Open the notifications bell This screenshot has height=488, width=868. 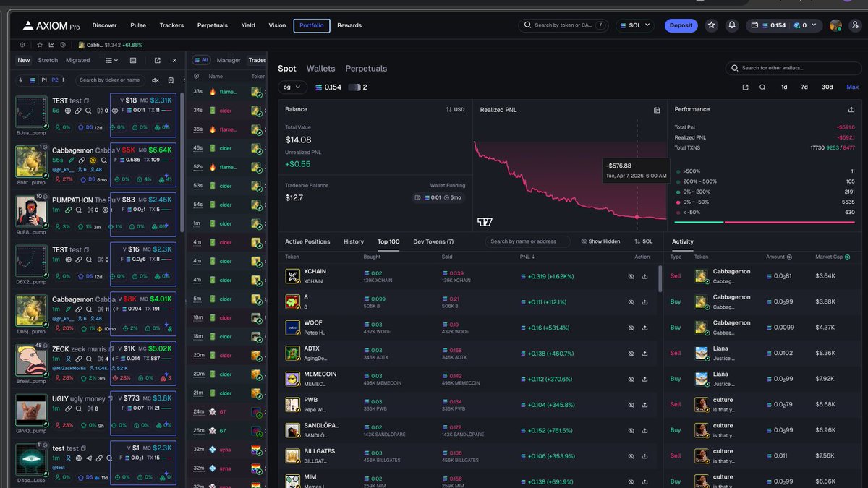point(732,25)
